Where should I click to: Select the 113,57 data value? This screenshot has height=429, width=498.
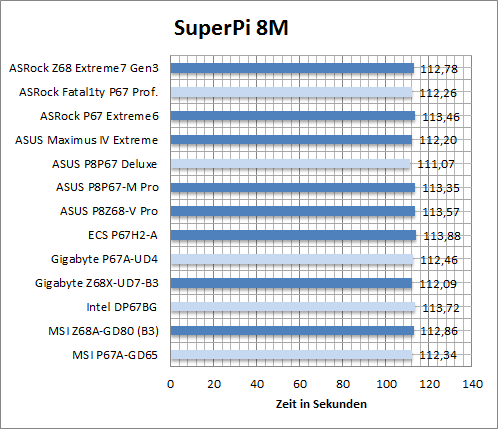441,212
